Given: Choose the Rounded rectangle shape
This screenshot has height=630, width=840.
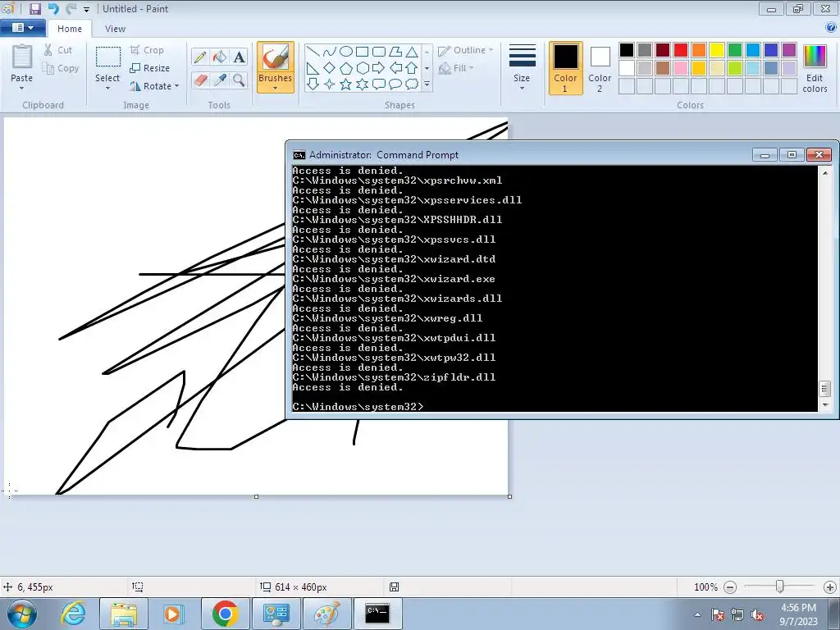Looking at the screenshot, I should pyautogui.click(x=379, y=52).
